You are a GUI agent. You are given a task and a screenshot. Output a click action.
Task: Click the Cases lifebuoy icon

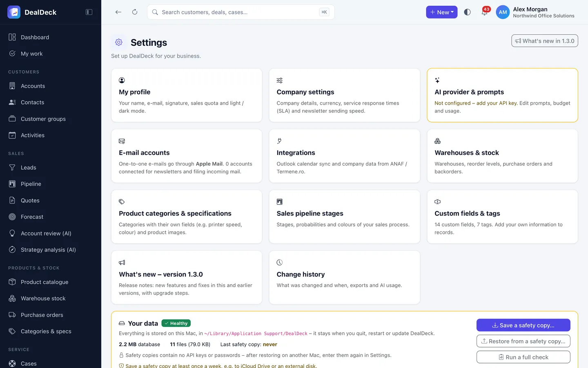click(12, 364)
